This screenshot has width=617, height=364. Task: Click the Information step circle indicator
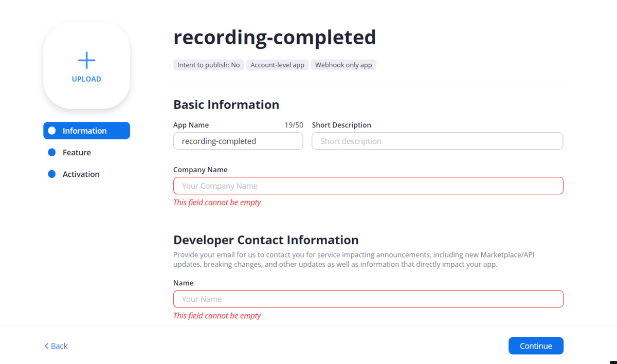(51, 131)
